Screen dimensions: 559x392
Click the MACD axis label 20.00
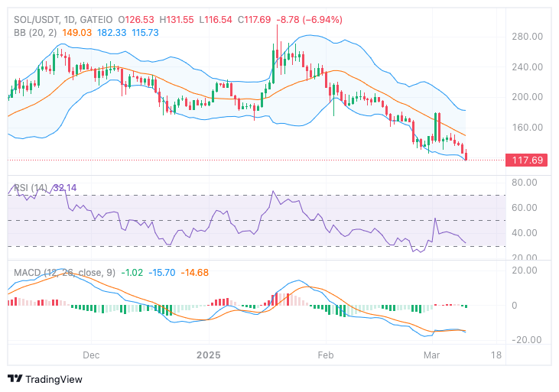pos(524,271)
